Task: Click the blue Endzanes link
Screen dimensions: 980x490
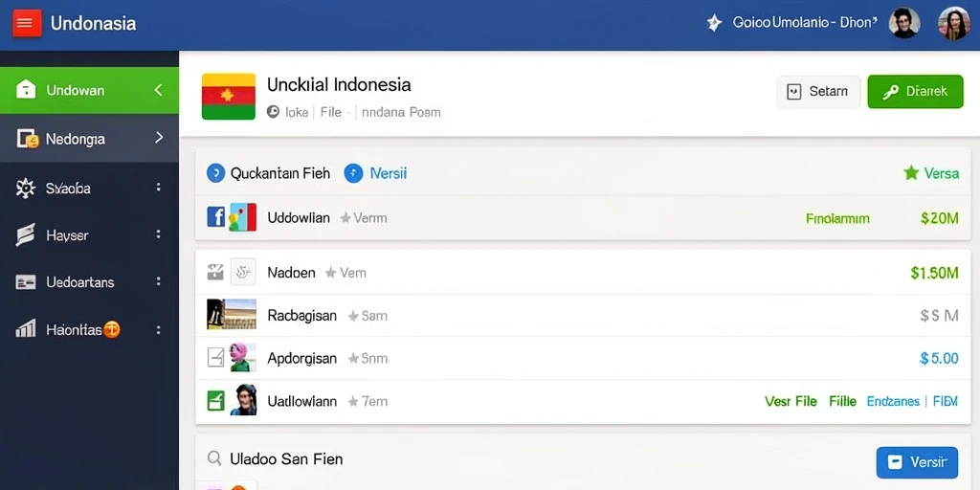Action: [x=893, y=401]
